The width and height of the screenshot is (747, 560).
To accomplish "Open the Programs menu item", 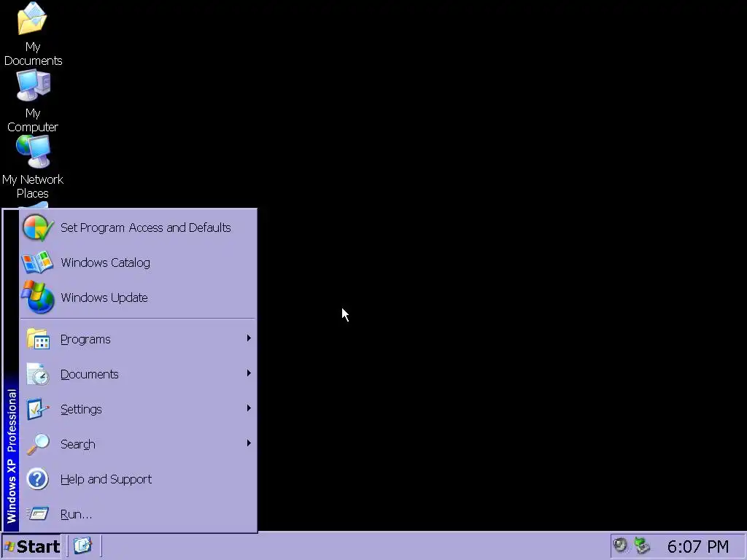I will [x=138, y=339].
